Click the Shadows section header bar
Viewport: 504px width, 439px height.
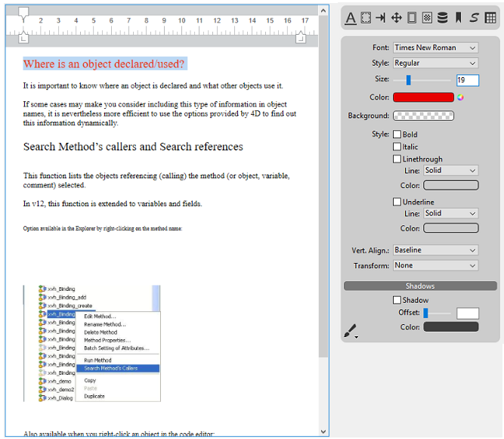(x=420, y=286)
